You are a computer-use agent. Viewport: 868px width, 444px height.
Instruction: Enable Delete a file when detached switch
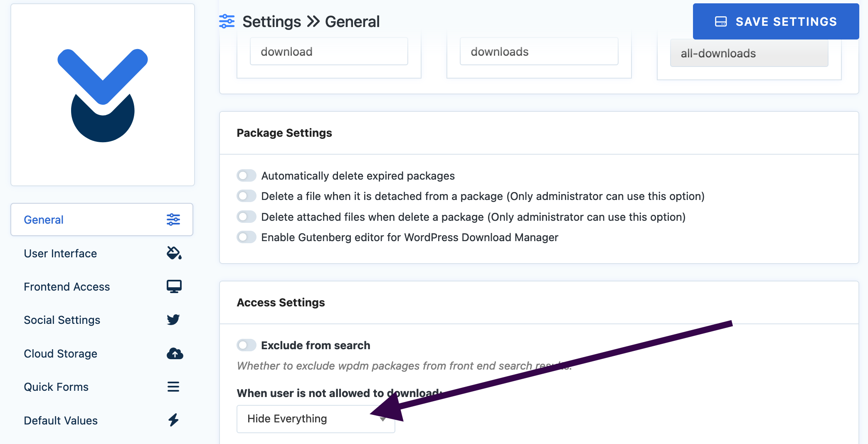247,196
